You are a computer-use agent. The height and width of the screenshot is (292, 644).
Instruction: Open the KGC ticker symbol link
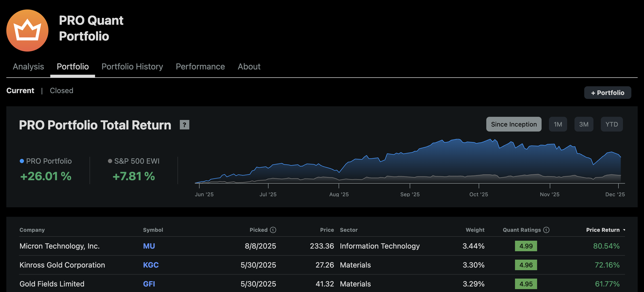[151, 265]
